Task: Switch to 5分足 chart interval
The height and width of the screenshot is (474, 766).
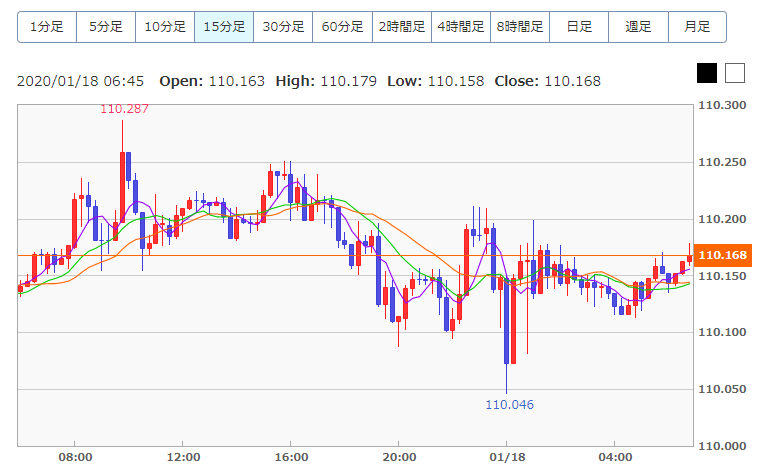Action: [106, 27]
